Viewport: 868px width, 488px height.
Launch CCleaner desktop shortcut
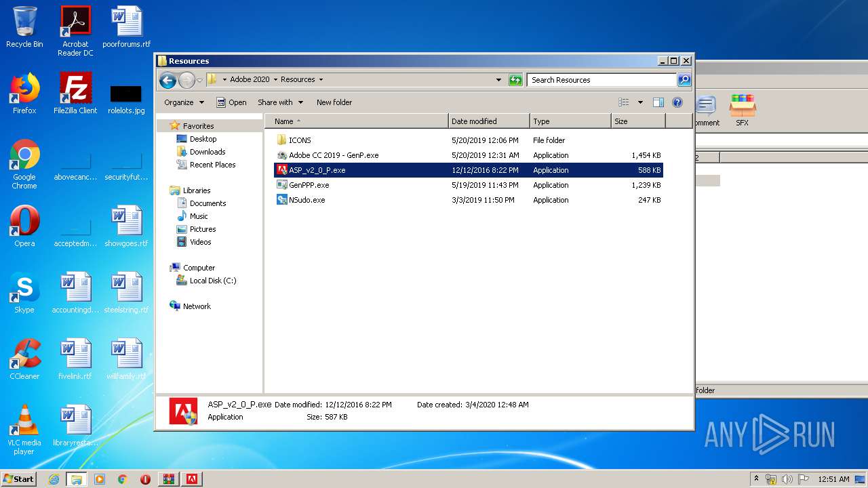(24, 359)
